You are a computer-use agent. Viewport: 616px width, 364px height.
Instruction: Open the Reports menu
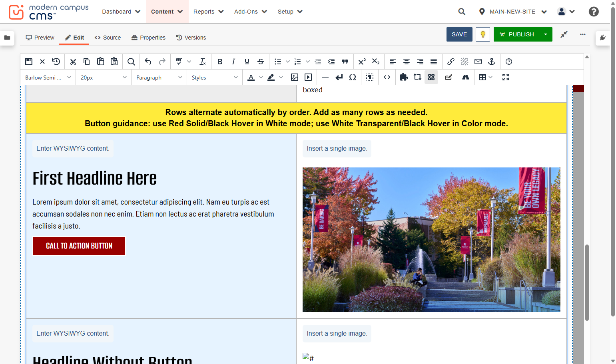click(209, 12)
